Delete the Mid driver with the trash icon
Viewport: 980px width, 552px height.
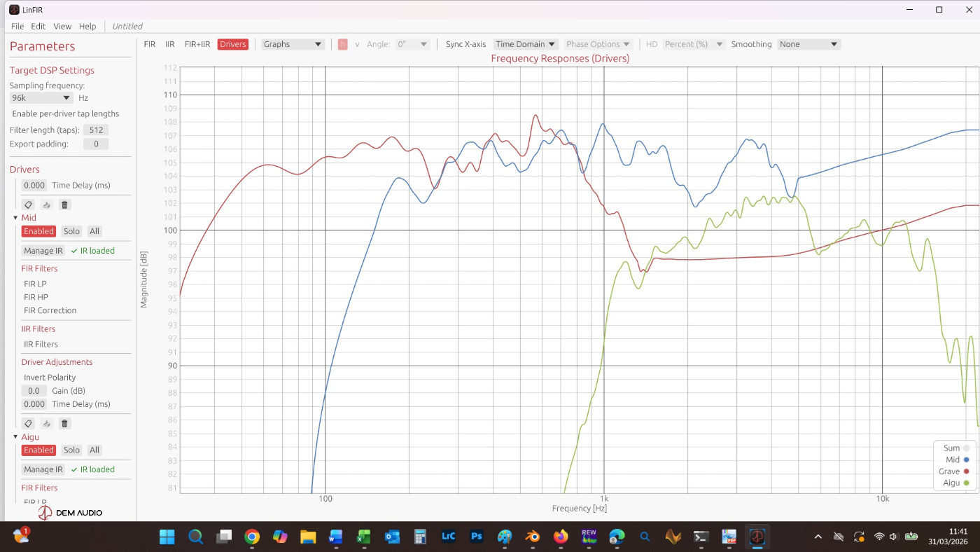[64, 424]
